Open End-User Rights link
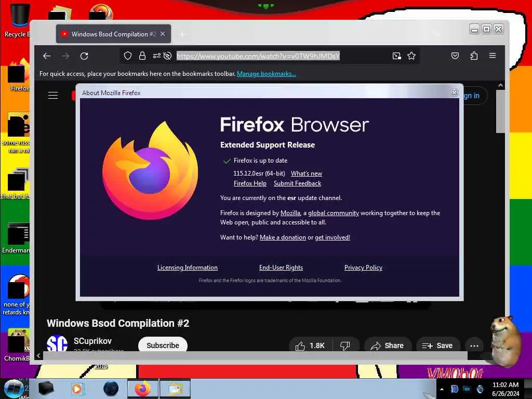The height and width of the screenshot is (399, 532). coord(281,268)
